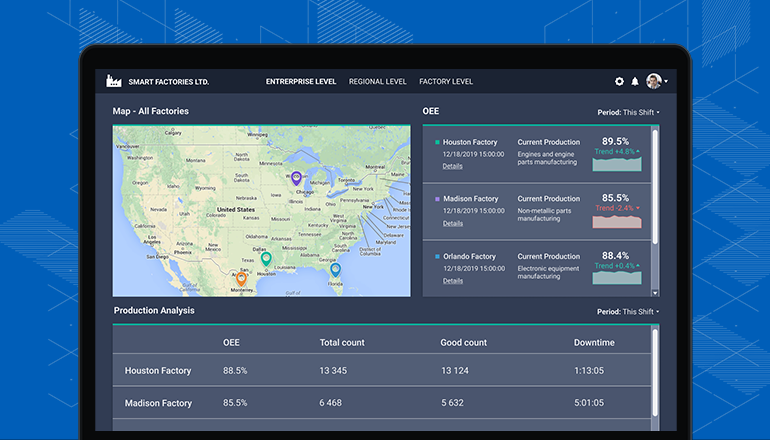Open notifications with the bell icon
This screenshot has width=770, height=440.
point(635,81)
